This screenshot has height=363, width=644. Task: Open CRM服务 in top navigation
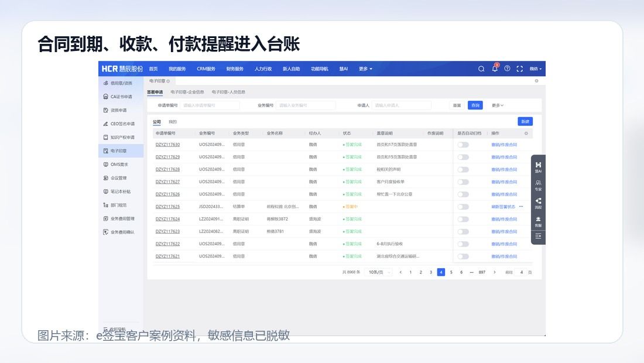pyautogui.click(x=205, y=69)
